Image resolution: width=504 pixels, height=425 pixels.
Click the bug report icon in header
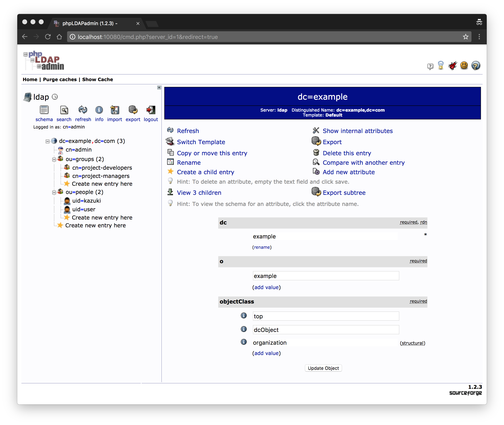(453, 66)
